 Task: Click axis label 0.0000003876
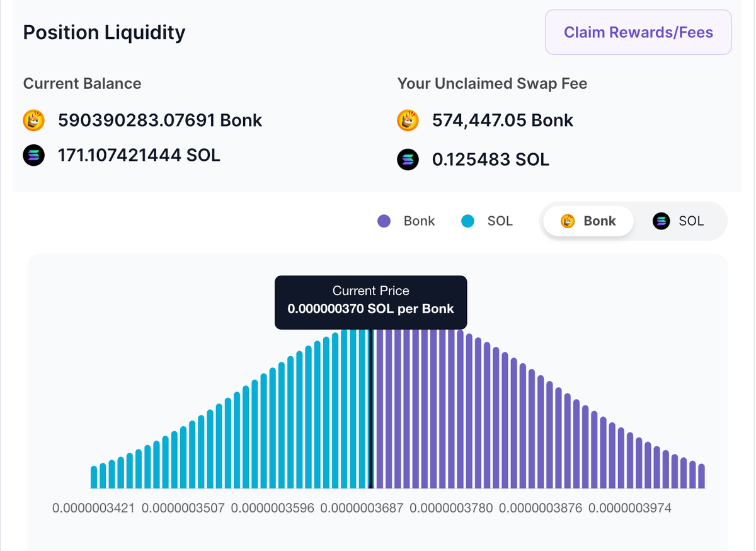pos(541,508)
